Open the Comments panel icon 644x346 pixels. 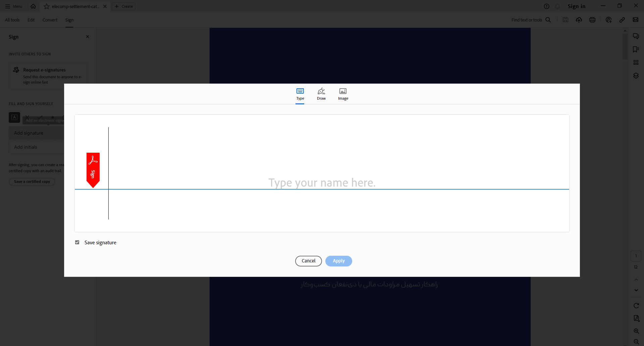click(x=636, y=36)
